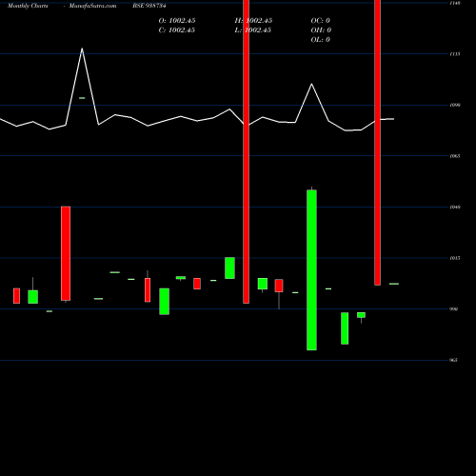Screen dimensions: 476x476
Task: Click the 'O: 1002.45' open value
Action: click(177, 21)
